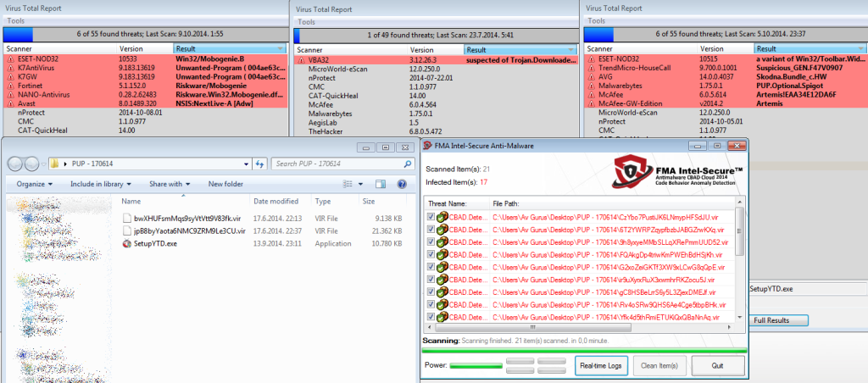The width and height of the screenshot is (868, 383).
Task: Uncheck the CzYbo7PustiJK6LNmypHFSdJU.vir detection
Action: point(431,217)
